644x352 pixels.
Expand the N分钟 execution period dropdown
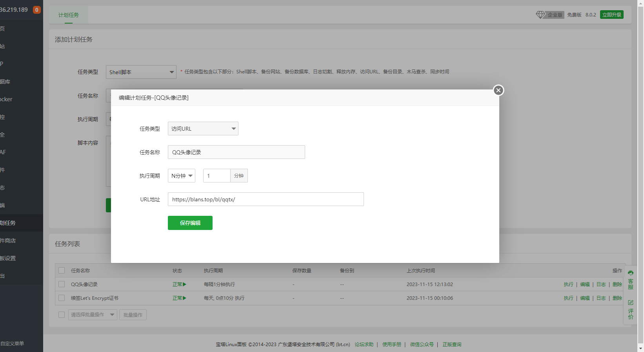(181, 176)
